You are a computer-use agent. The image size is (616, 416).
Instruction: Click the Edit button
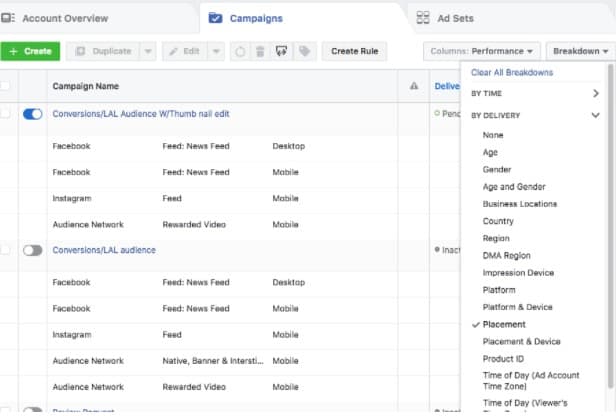tap(185, 51)
